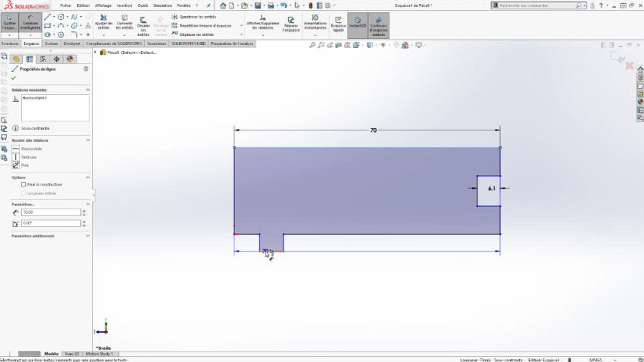Click the Print icon in top toolbar
The image size is (644, 362).
pos(271,6)
